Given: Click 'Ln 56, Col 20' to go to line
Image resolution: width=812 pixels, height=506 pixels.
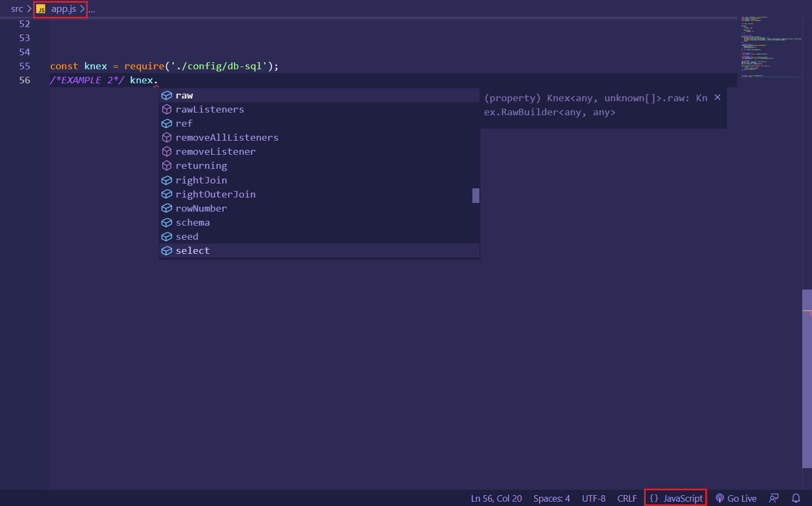Looking at the screenshot, I should pyautogui.click(x=496, y=498).
